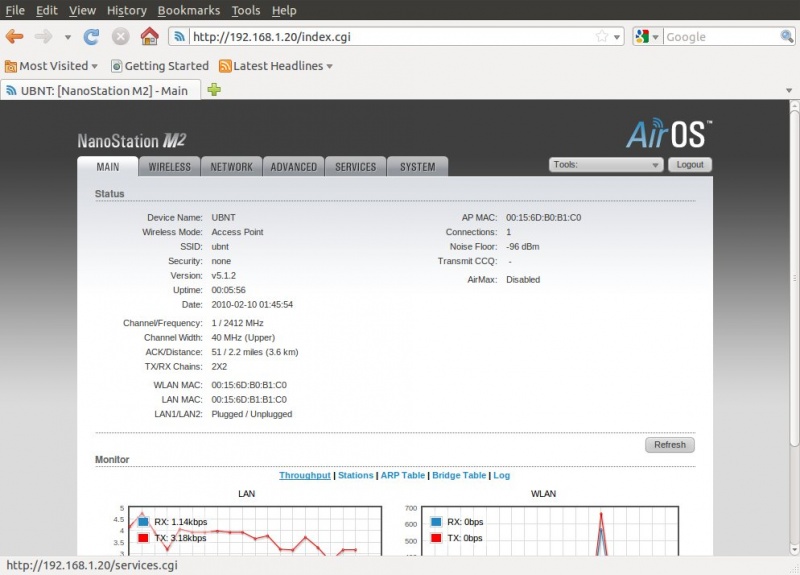Open the File menu
This screenshot has height=575, width=800.
15,10
